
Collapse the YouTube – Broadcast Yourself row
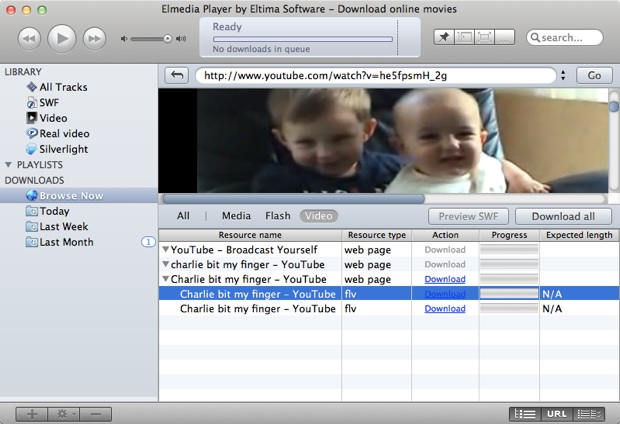tap(166, 250)
